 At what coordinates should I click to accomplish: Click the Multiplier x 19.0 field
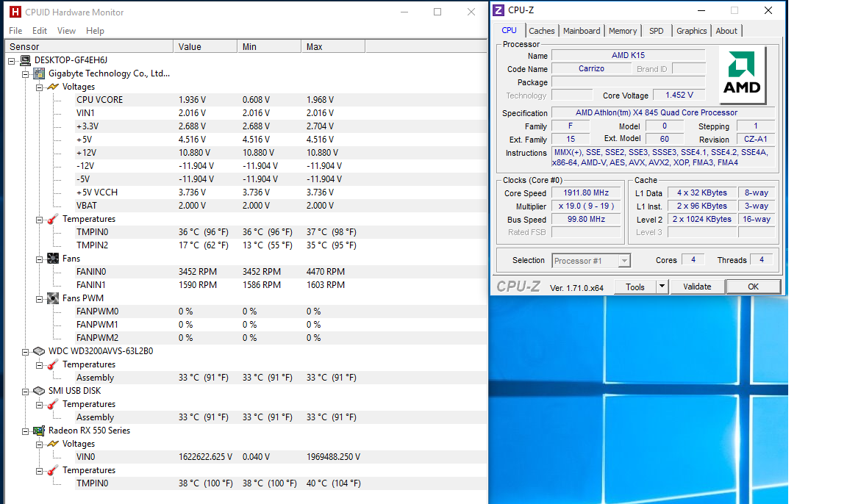586,206
